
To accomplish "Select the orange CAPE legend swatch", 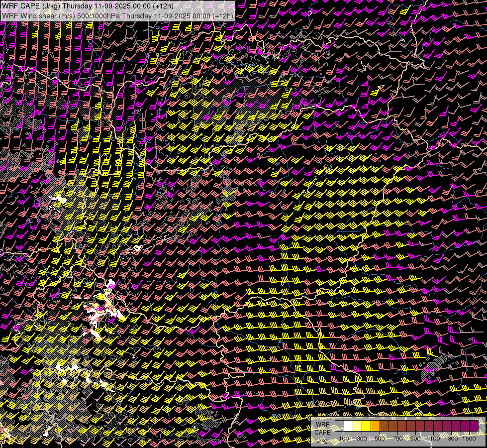I will point(375,426).
